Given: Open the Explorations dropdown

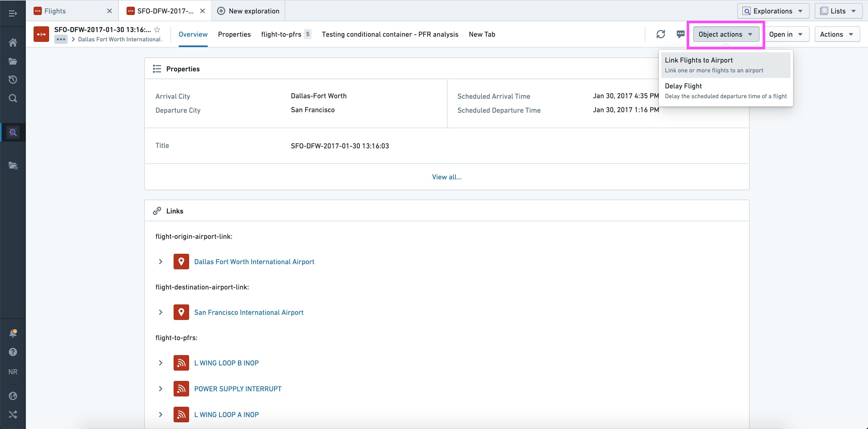Looking at the screenshot, I should pos(773,11).
